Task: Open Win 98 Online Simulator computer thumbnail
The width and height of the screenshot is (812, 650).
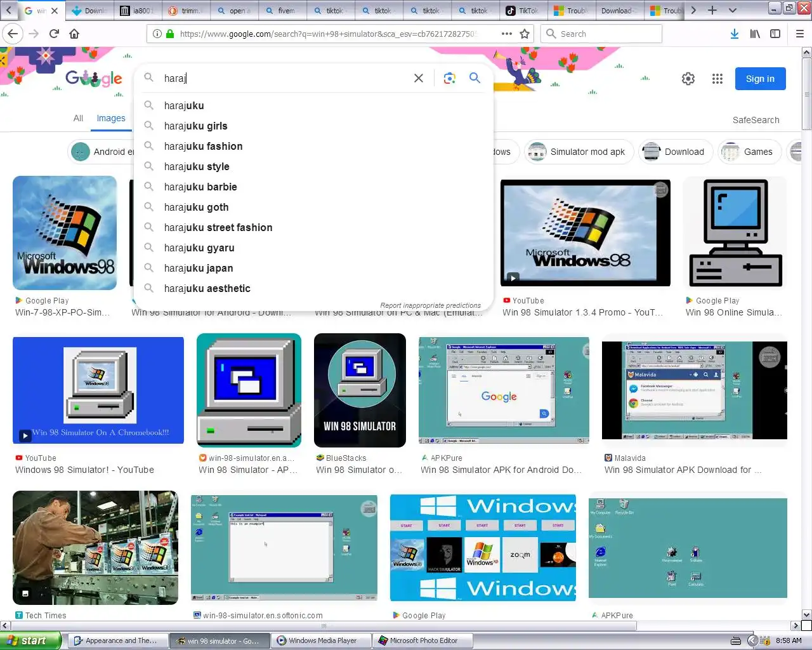Action: pyautogui.click(x=735, y=233)
